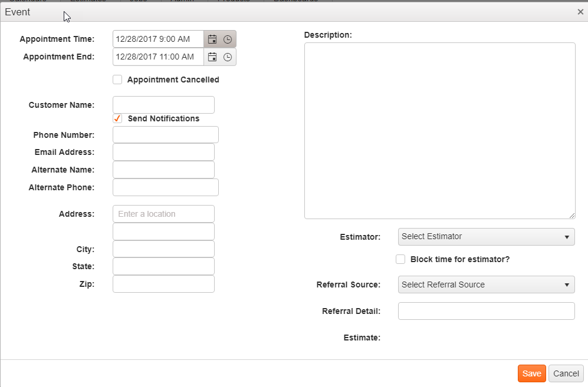Open time picker for Appointment Time
588x387 pixels.
click(228, 39)
